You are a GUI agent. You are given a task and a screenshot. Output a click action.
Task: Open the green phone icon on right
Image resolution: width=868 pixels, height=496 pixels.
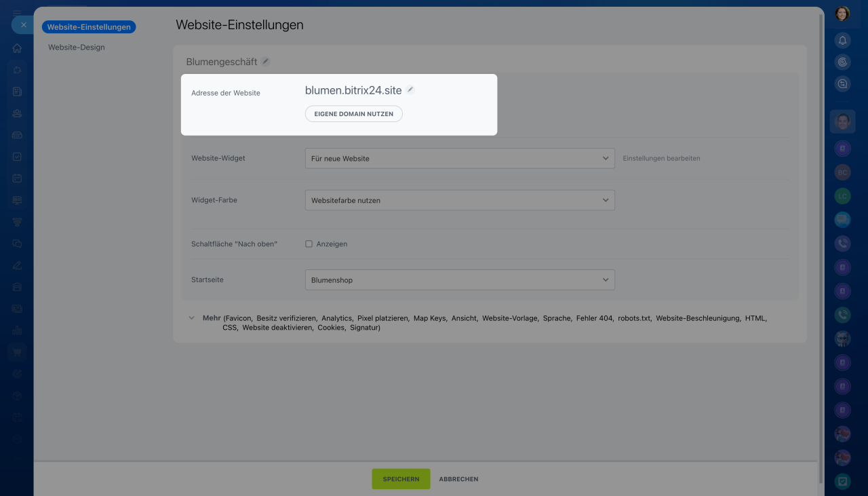click(842, 315)
